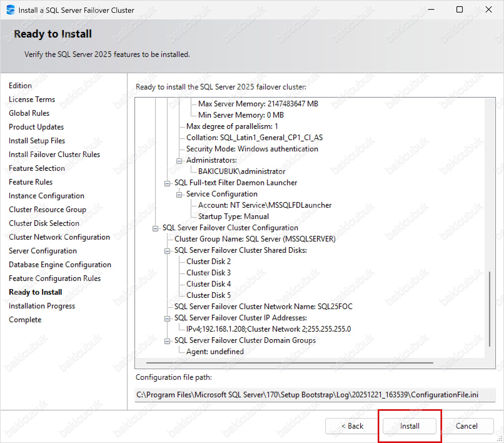
Task: Select the Feature Selection step in sidebar
Action: point(37,168)
